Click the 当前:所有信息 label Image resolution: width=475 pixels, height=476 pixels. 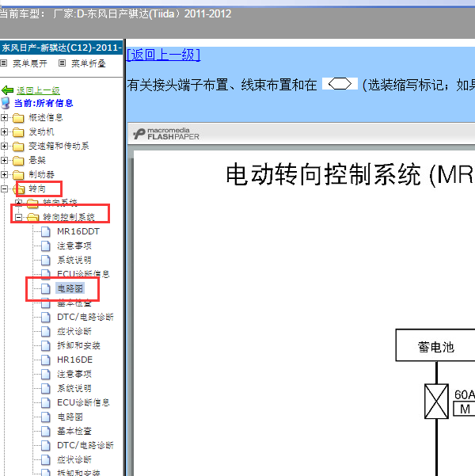pyautogui.click(x=44, y=103)
